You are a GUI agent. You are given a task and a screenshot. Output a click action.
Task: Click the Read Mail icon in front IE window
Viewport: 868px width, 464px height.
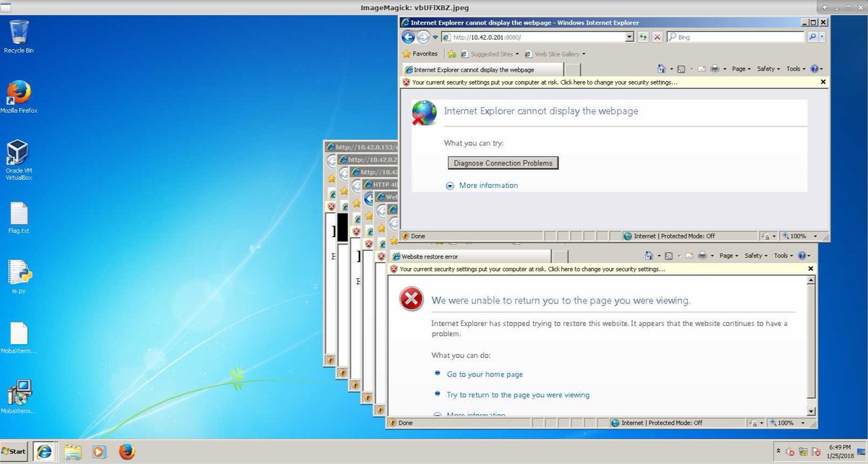(x=701, y=69)
